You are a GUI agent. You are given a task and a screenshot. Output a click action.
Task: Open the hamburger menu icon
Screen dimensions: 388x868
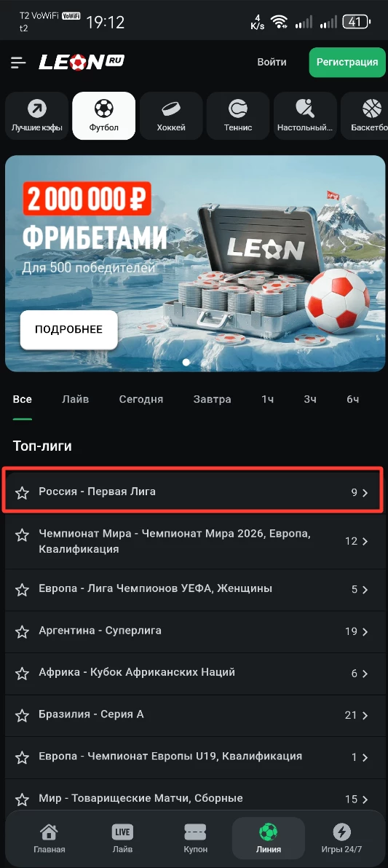click(x=19, y=63)
